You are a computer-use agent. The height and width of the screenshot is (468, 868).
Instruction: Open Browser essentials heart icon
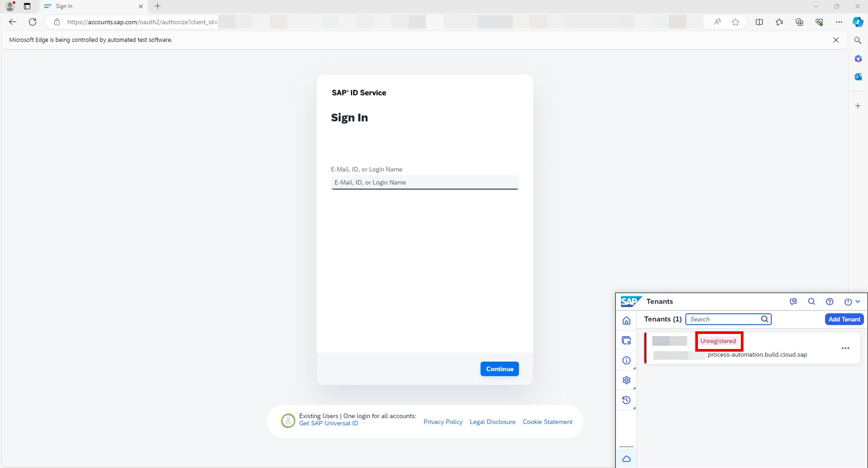[819, 22]
